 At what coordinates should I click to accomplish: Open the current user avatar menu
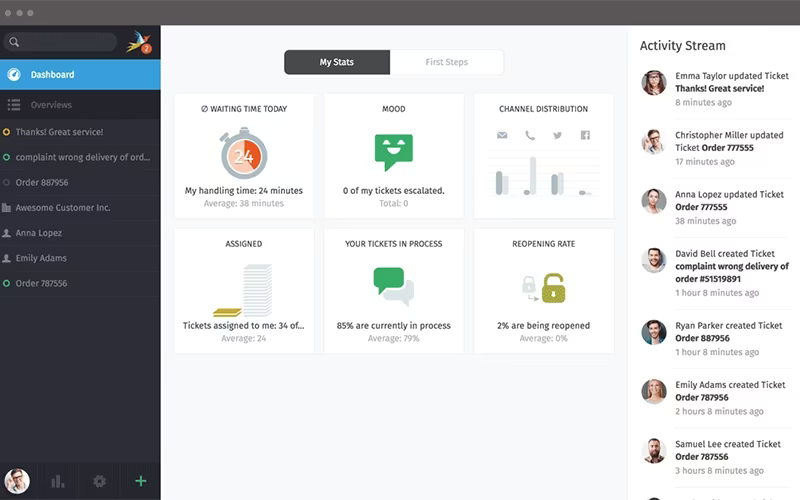[x=17, y=481]
